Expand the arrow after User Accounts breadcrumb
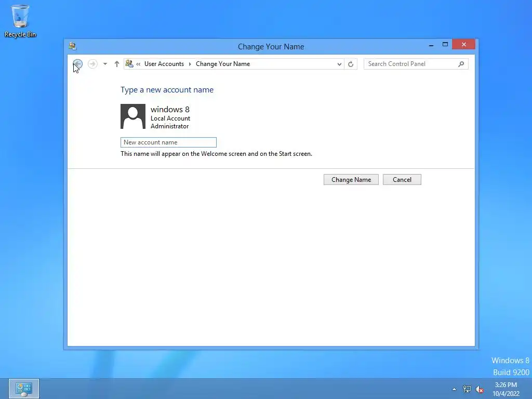 point(190,64)
